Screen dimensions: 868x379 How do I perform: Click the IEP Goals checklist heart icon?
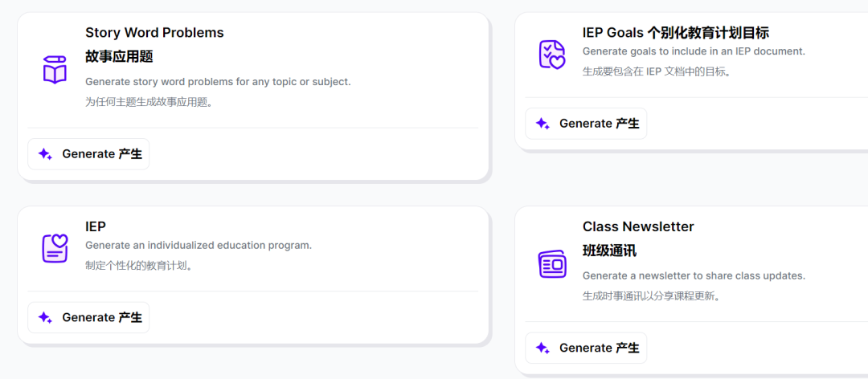coord(552,55)
